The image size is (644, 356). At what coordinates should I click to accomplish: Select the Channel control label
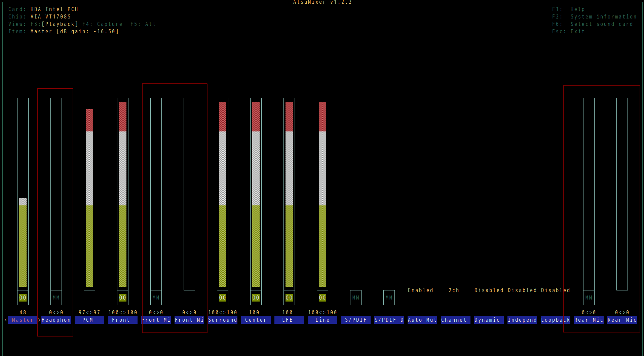click(x=456, y=320)
